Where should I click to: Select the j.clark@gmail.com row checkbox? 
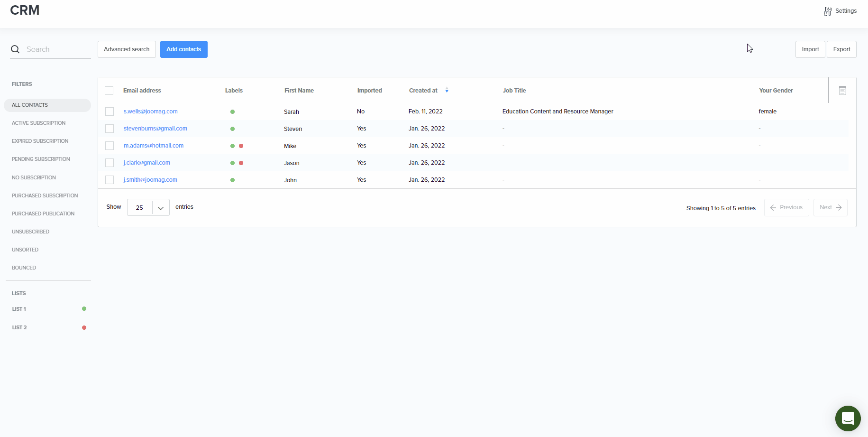[x=110, y=163]
